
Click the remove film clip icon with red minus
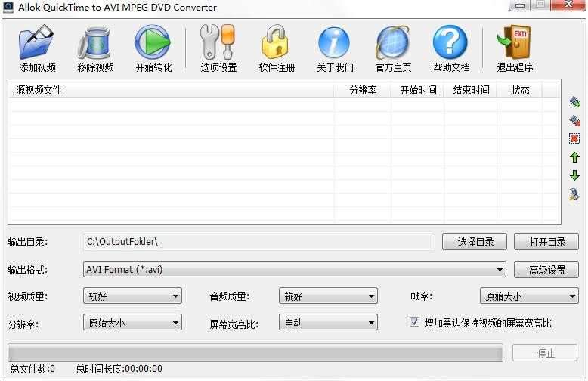[x=574, y=121]
